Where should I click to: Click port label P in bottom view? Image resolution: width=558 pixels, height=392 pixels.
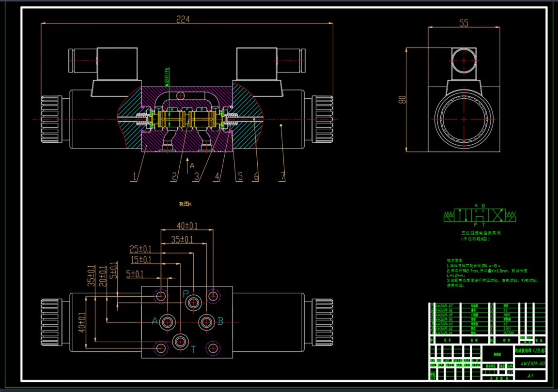(x=186, y=294)
